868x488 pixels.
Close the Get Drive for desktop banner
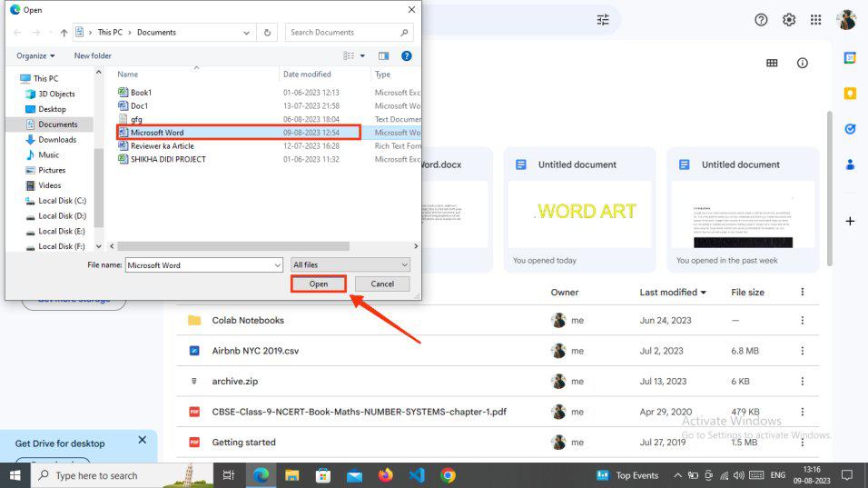tap(143, 440)
